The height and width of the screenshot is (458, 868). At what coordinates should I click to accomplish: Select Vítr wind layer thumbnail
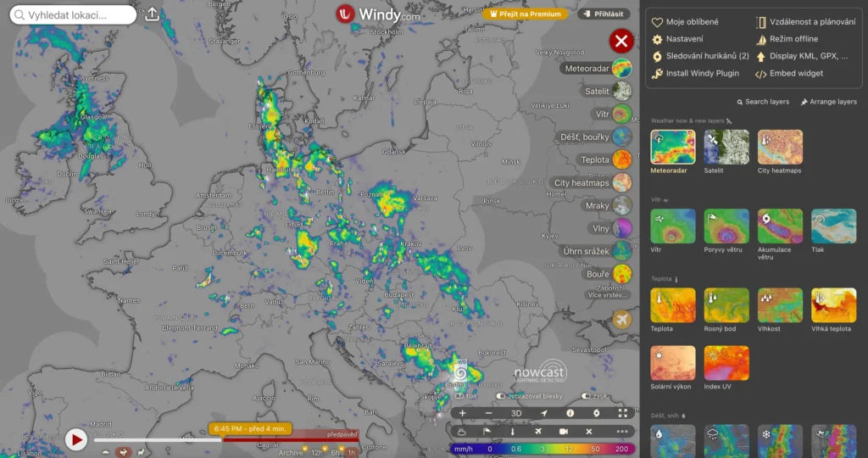pos(672,226)
